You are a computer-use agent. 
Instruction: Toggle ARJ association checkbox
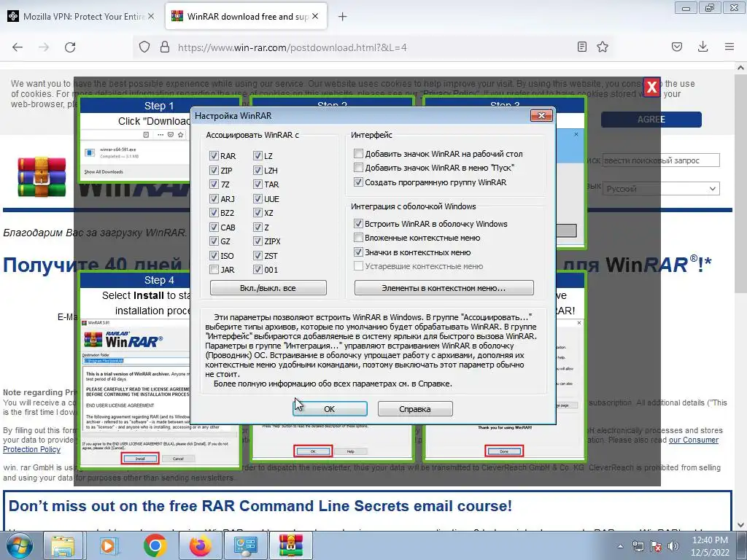tap(214, 198)
